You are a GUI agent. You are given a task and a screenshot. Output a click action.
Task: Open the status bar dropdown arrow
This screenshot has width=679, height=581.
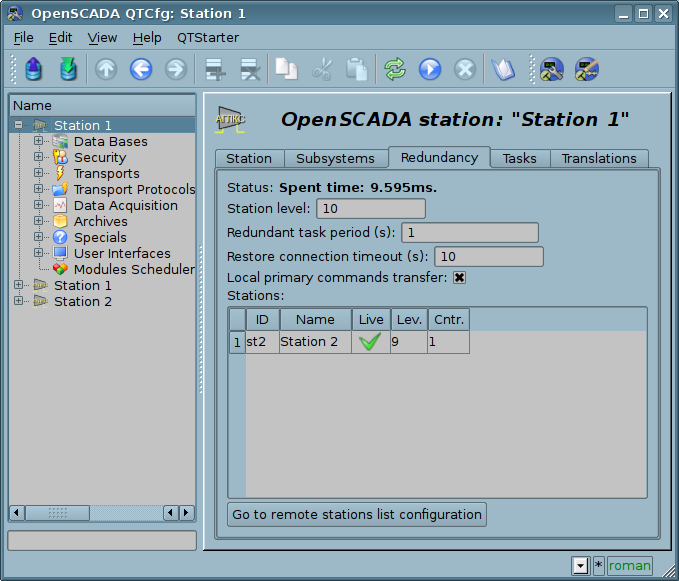580,565
